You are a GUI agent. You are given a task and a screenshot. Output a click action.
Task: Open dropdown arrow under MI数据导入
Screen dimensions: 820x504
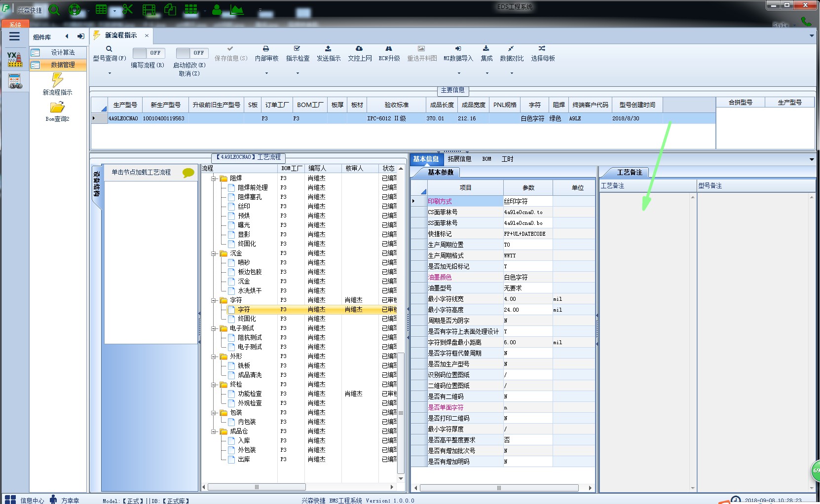click(459, 73)
